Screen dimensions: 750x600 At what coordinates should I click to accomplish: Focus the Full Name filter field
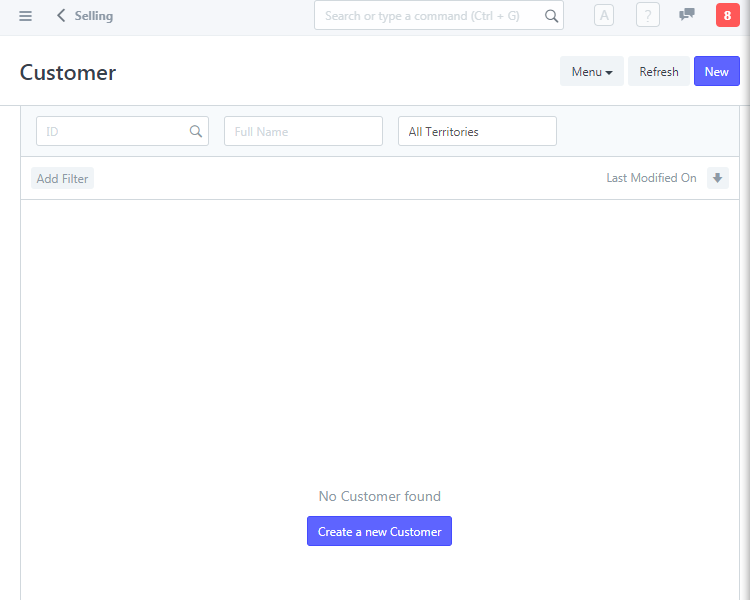click(303, 131)
